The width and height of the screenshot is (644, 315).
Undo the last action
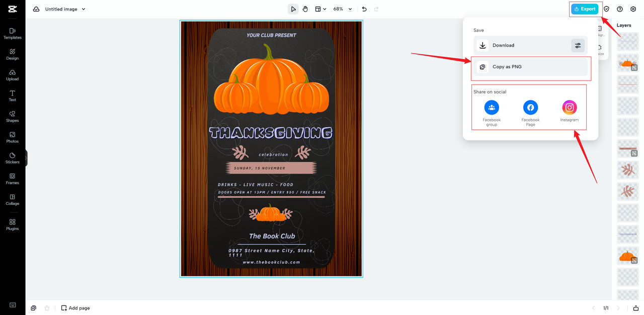point(364,9)
